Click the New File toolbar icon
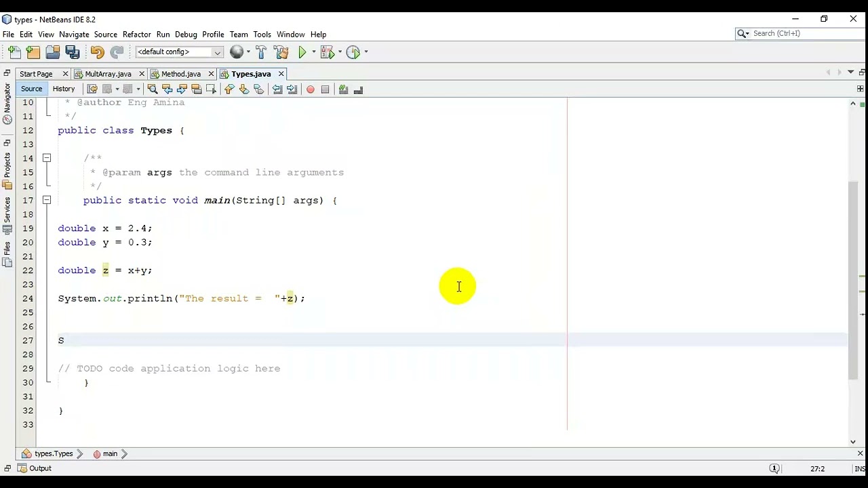The width and height of the screenshot is (868, 488). point(14,52)
